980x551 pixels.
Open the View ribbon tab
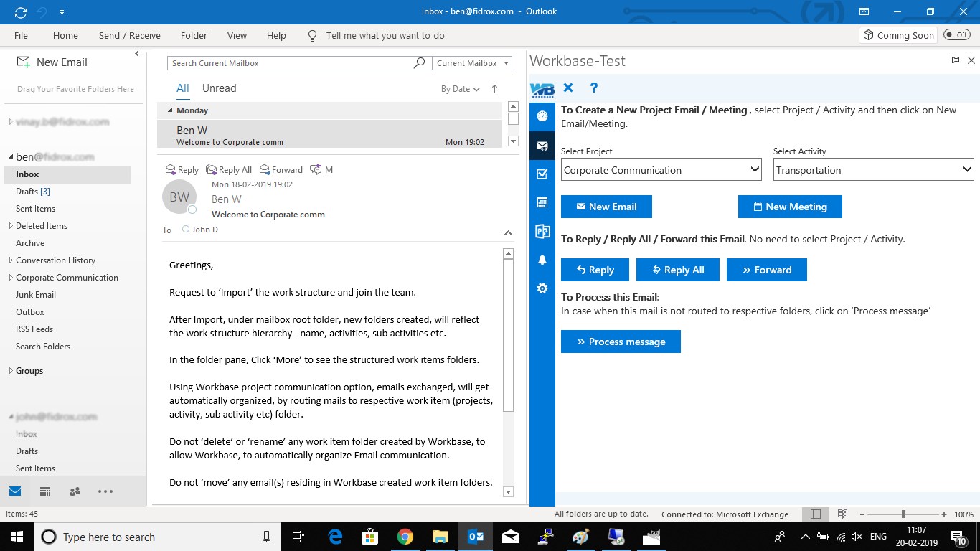237,35
